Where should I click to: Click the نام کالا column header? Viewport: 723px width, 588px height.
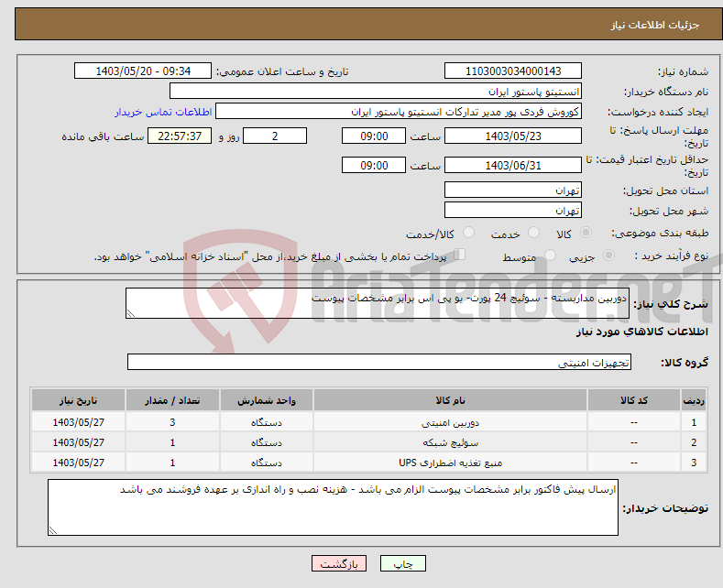point(450,400)
